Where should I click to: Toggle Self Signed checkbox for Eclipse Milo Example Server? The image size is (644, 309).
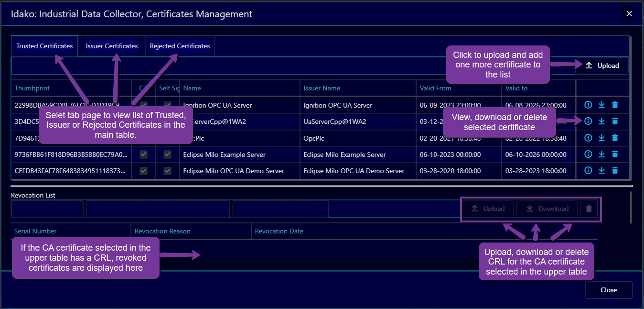point(168,154)
